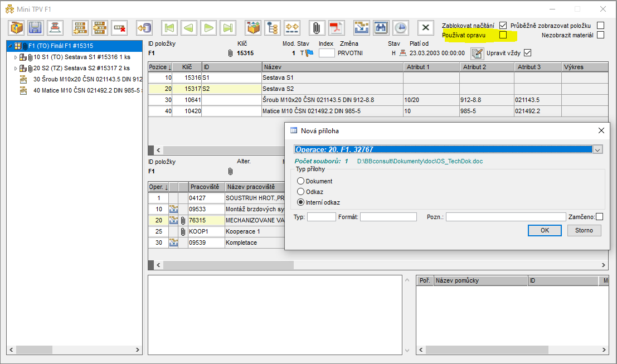Click the Atribut 1 column header
This screenshot has height=364, width=617.
pyautogui.click(x=431, y=67)
